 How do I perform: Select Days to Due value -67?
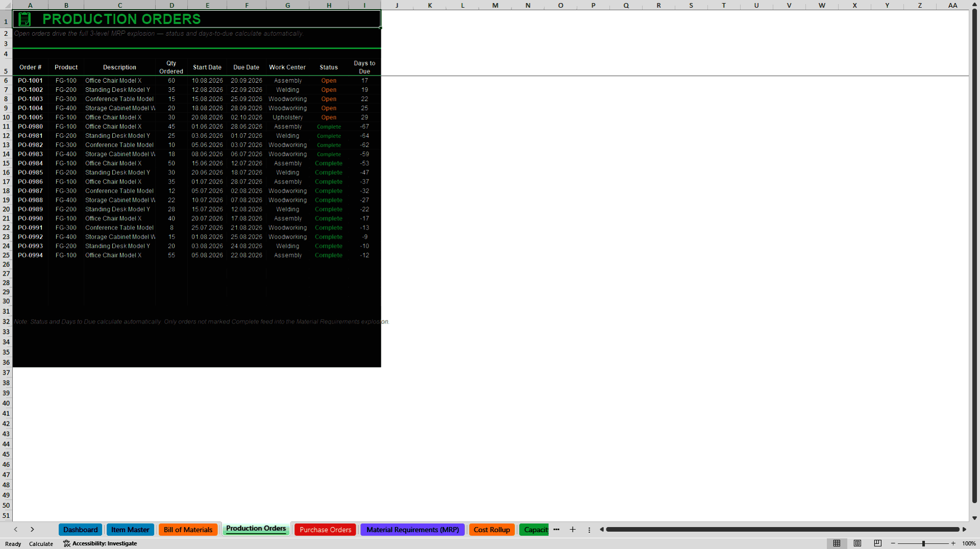click(364, 127)
